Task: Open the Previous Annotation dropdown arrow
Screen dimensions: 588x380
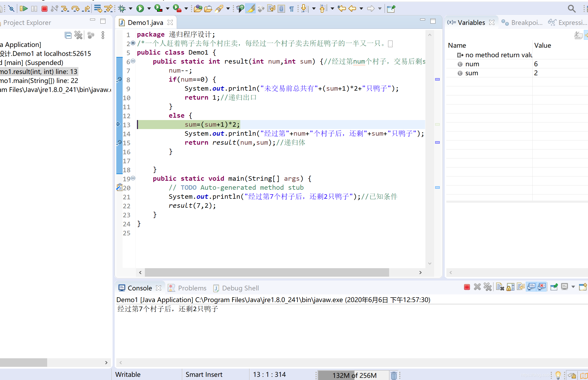Action: [x=332, y=9]
